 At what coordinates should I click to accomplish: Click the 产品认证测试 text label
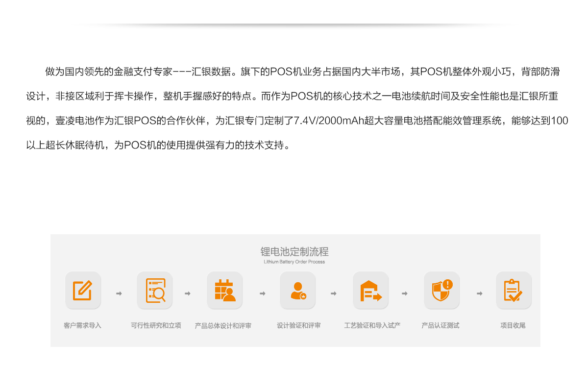440,325
